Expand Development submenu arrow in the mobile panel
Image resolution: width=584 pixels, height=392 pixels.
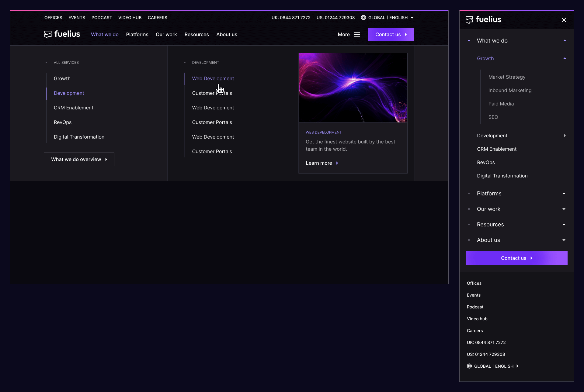point(565,136)
